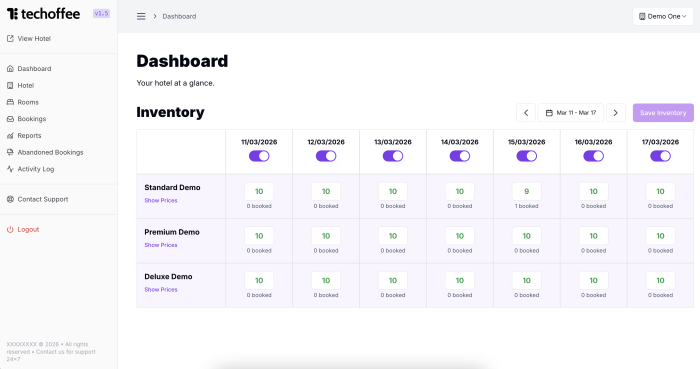Click the Premium Demo room name
Viewport: 700px width, 369px height.
pos(172,232)
